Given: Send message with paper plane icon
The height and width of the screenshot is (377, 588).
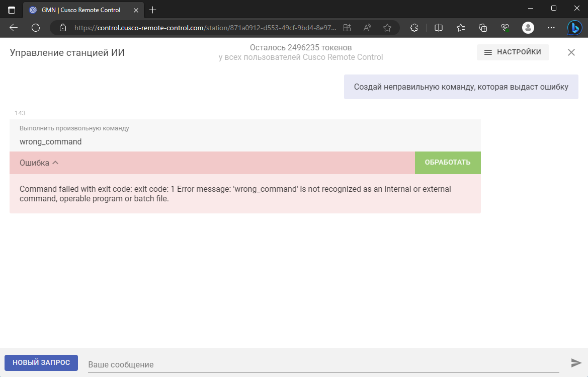Looking at the screenshot, I should [576, 363].
